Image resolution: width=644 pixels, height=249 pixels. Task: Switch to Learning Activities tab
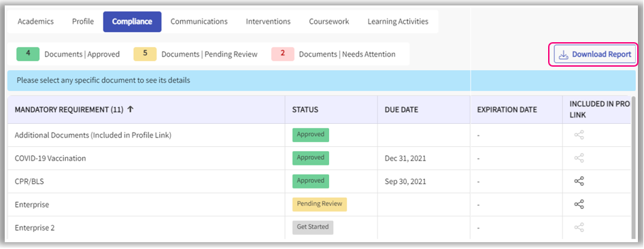click(x=398, y=21)
